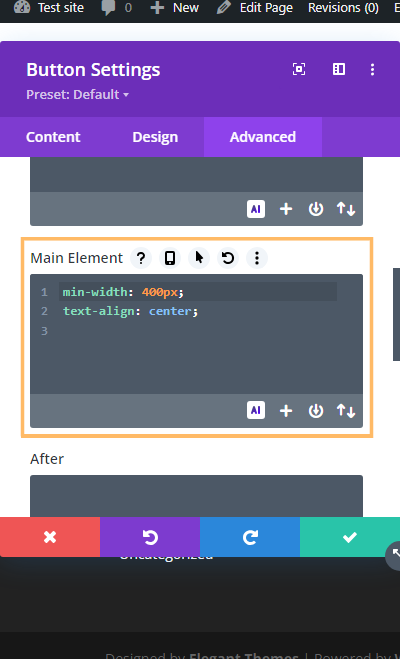Click import/export arrows under Main Element editor
400x659 pixels.
pyautogui.click(x=346, y=411)
